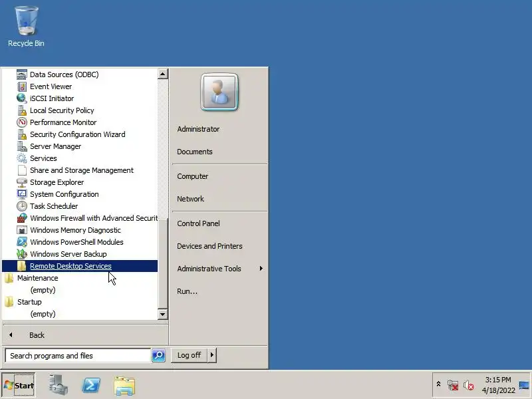Expand Administrative Tools submenu in right pane

261,269
